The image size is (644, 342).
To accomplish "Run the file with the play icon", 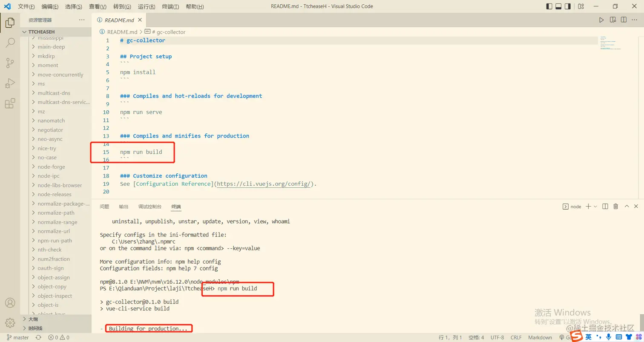I will [x=601, y=20].
